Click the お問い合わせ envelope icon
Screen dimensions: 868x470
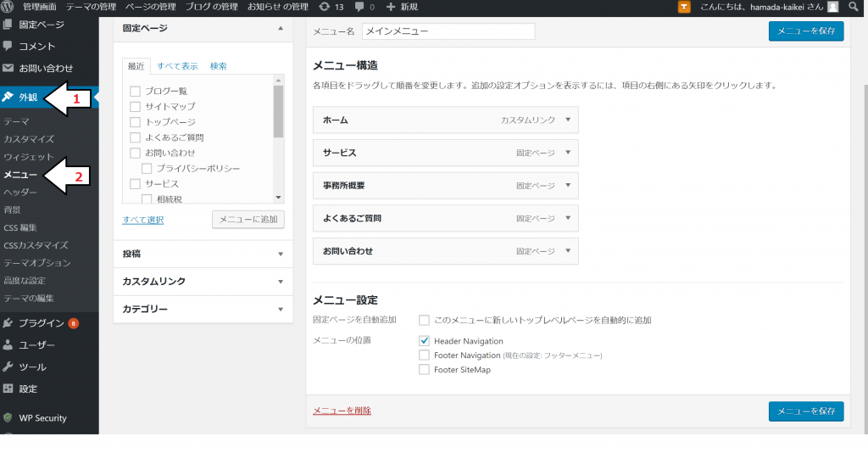8,68
